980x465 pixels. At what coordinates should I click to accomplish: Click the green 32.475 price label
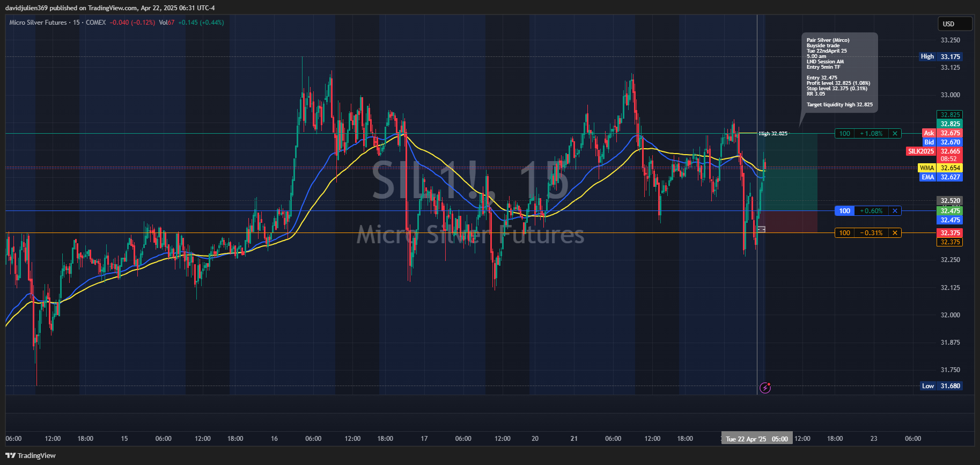(x=950, y=211)
